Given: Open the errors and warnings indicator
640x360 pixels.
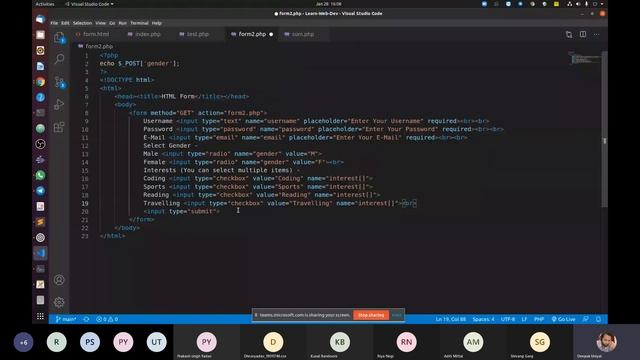Looking at the screenshot, I should point(107,319).
